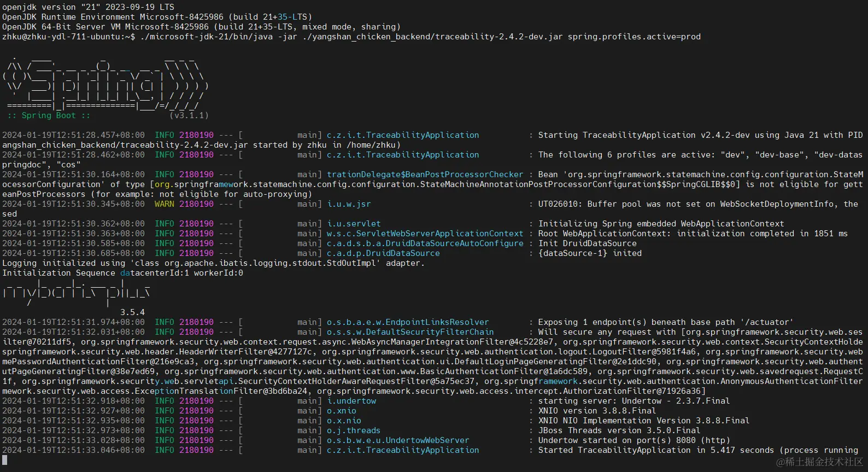Click the 'traceability-2.4.2-dev.jar' path in the command
The width and height of the screenshot is (868, 472).
499,37
